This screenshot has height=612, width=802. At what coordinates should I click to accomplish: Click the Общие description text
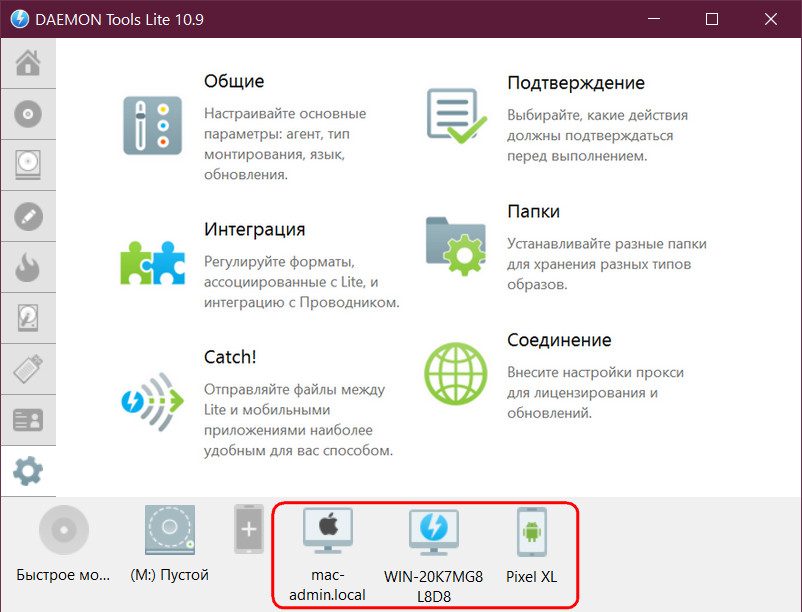click(x=285, y=144)
